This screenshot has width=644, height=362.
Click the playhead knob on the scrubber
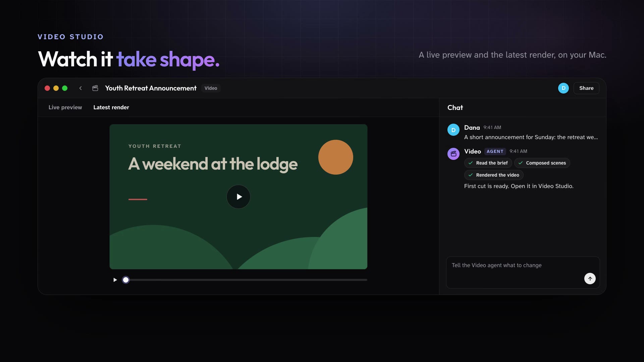coord(126,280)
